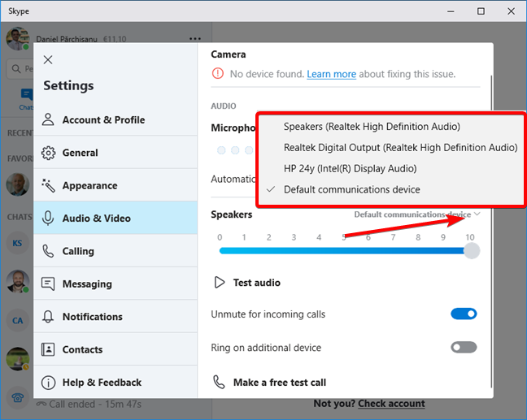
Task: Click the Account & Profile person icon
Action: pyautogui.click(x=48, y=119)
